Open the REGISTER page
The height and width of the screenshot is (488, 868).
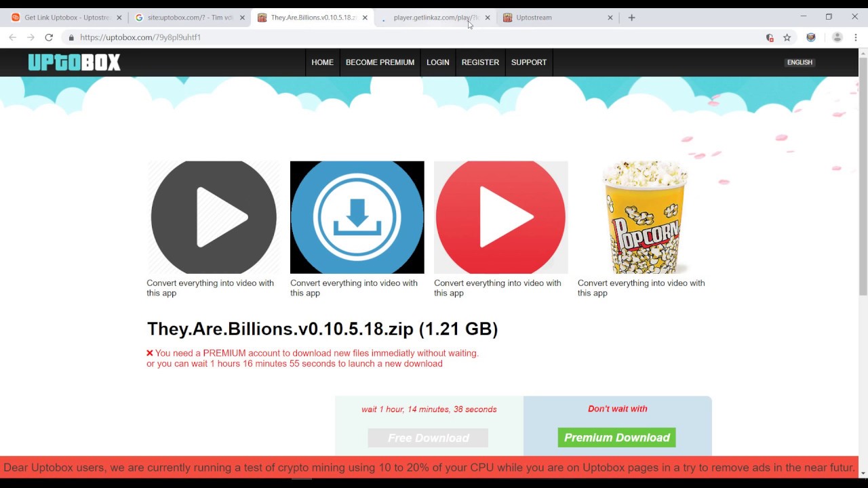pos(480,62)
